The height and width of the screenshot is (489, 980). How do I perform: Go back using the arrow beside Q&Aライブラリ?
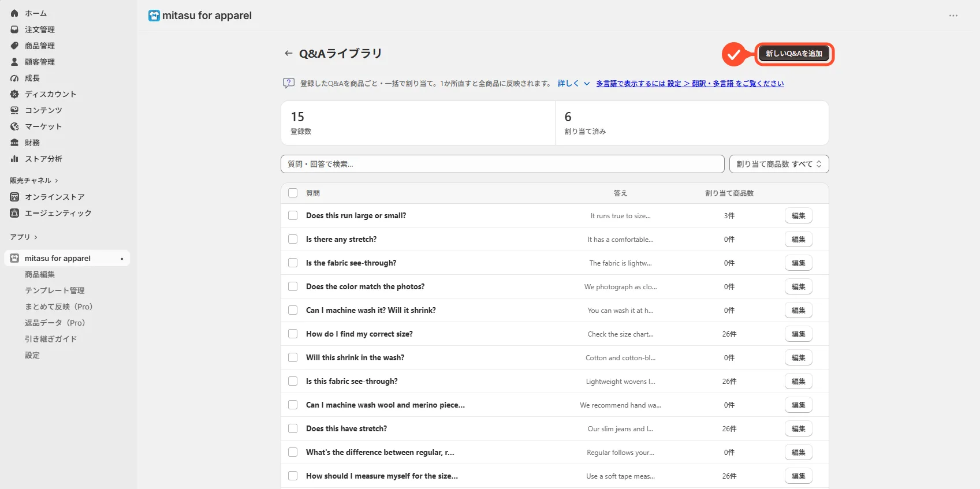point(288,53)
